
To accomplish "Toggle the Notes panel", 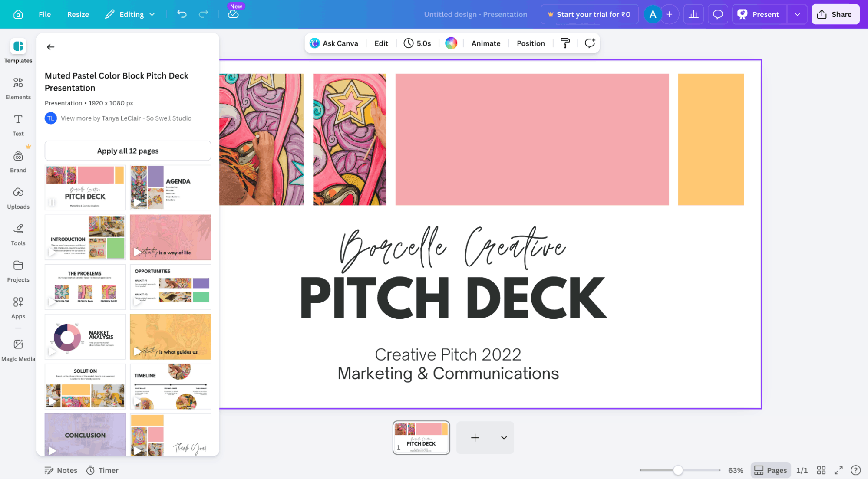I will point(61,470).
